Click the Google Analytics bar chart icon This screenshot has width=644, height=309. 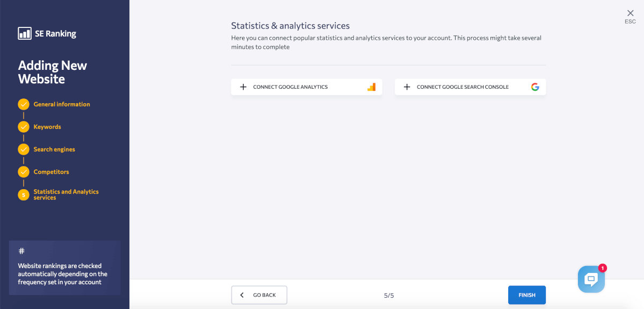(371, 87)
